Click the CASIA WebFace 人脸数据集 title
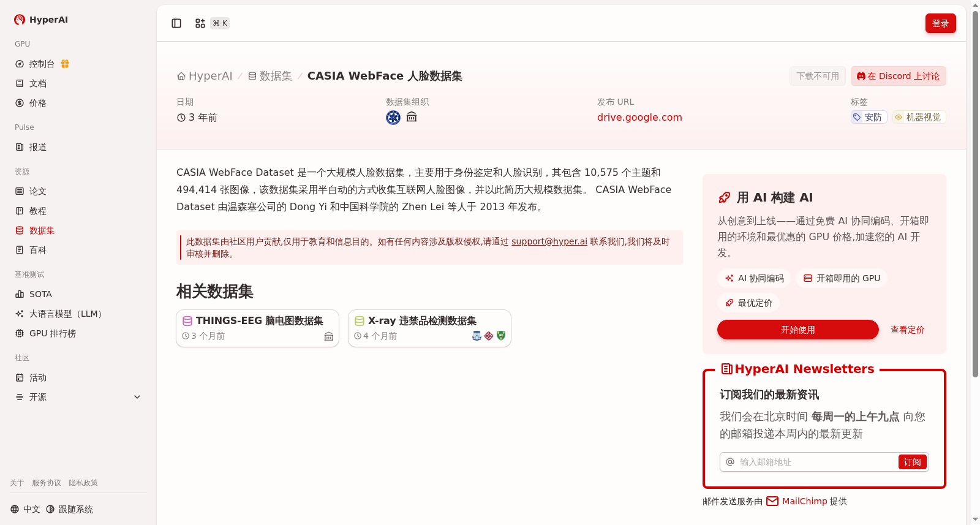Screen dimensions: 980x525 (x=385, y=76)
